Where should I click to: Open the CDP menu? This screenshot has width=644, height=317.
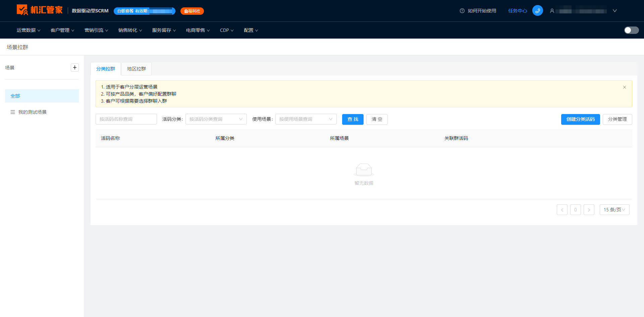(x=227, y=30)
